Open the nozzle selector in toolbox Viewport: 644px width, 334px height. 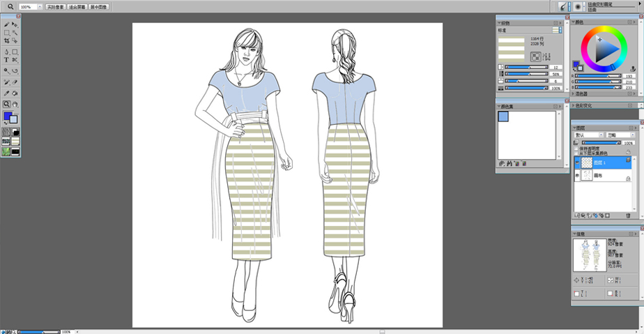pos(15,151)
